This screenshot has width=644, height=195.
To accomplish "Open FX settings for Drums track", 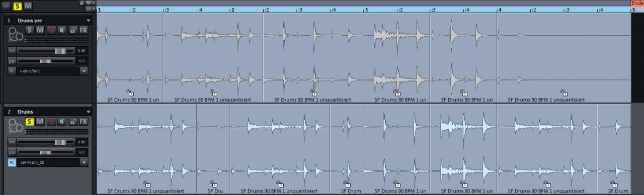I will tap(84, 121).
